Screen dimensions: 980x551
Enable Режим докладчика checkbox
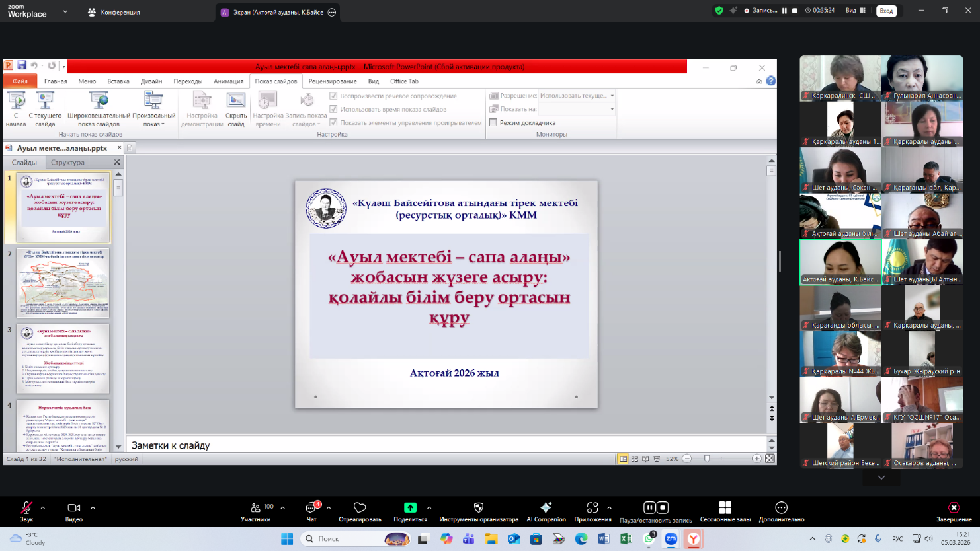[x=493, y=122]
